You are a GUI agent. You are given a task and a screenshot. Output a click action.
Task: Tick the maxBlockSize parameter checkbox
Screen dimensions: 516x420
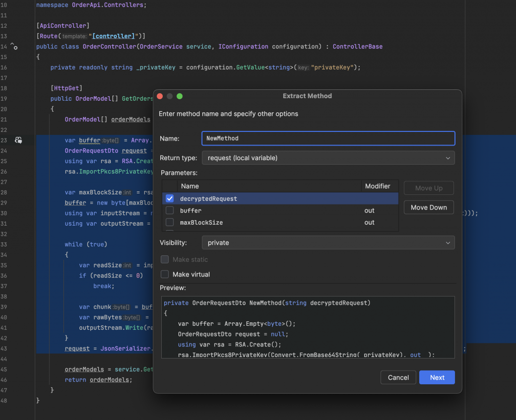click(x=170, y=223)
